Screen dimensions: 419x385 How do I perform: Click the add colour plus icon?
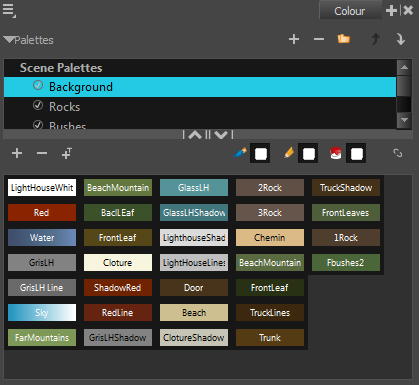(17, 153)
